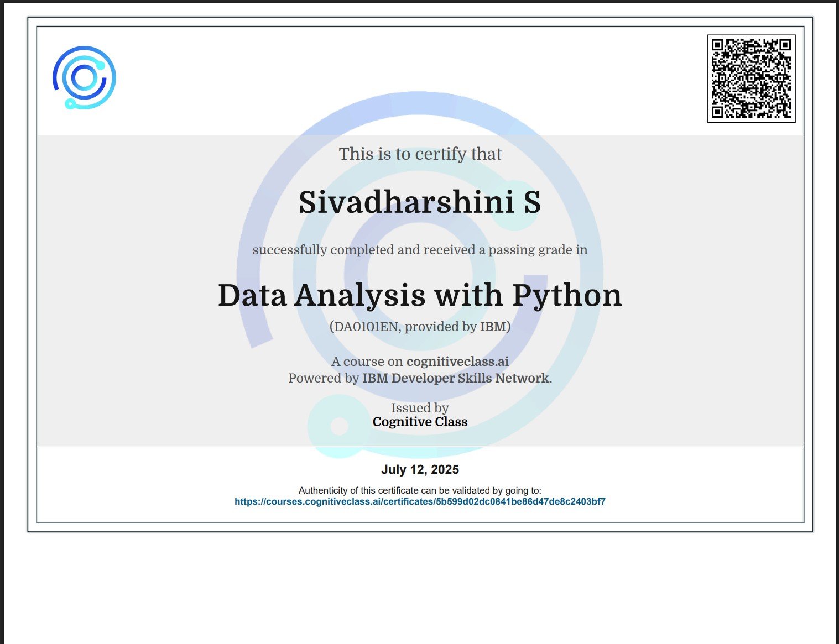Click the QR code in top-right corner
Image resolution: width=839 pixels, height=644 pixels.
(751, 78)
